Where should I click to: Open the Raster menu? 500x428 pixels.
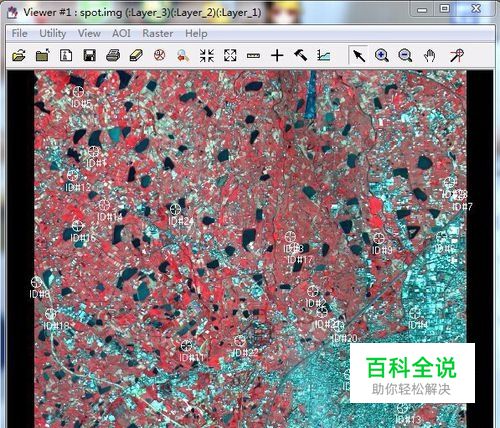pos(158,33)
